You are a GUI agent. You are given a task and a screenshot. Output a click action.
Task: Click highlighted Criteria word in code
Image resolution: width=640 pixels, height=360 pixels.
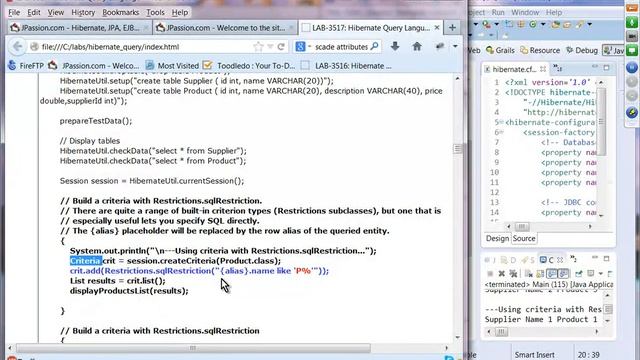tap(86, 260)
